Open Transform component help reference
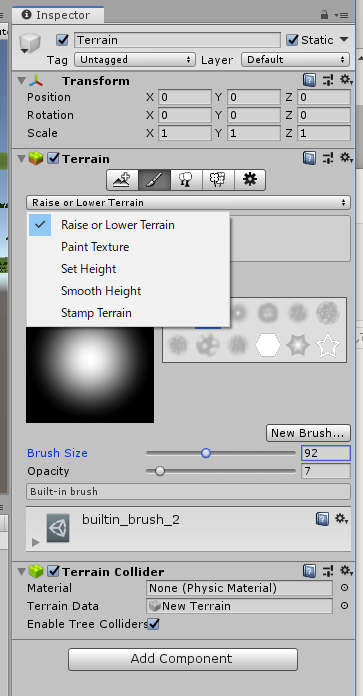The width and height of the screenshot is (363, 696). click(309, 80)
